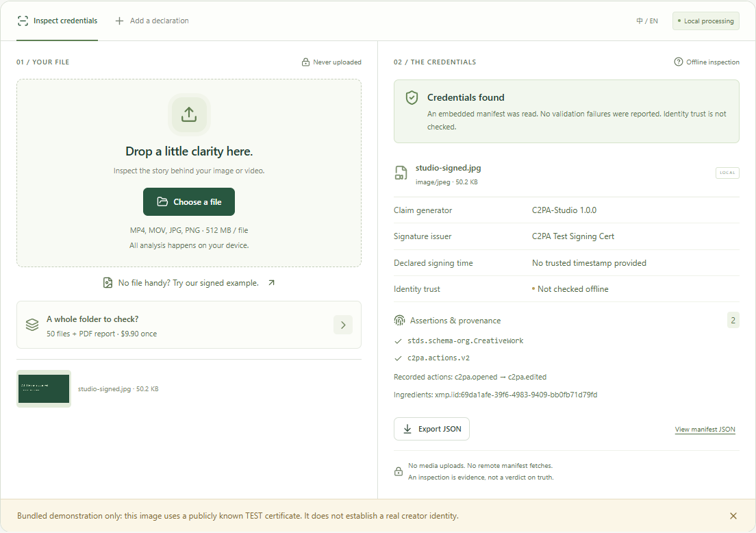Dismiss the demonstration notice banner
756x533 pixels.
point(733,516)
